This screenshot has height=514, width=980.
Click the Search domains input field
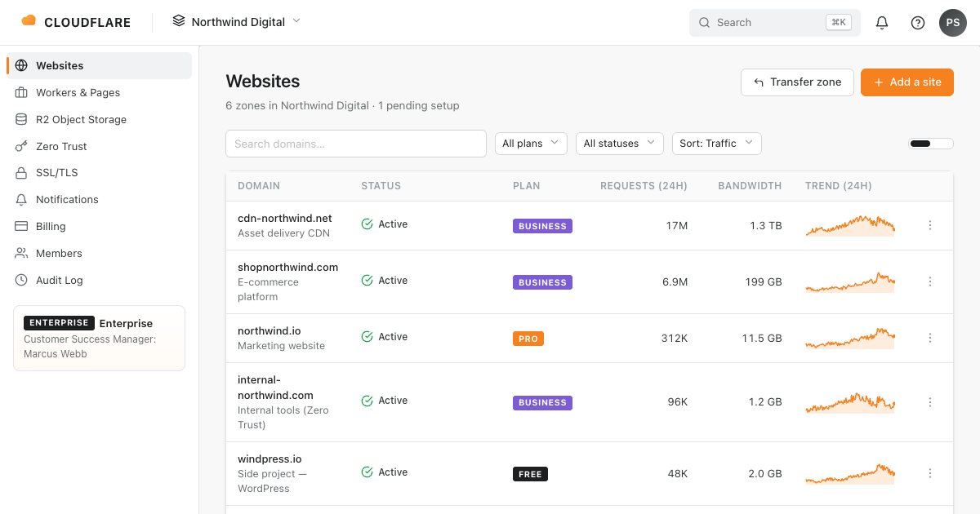click(x=356, y=144)
